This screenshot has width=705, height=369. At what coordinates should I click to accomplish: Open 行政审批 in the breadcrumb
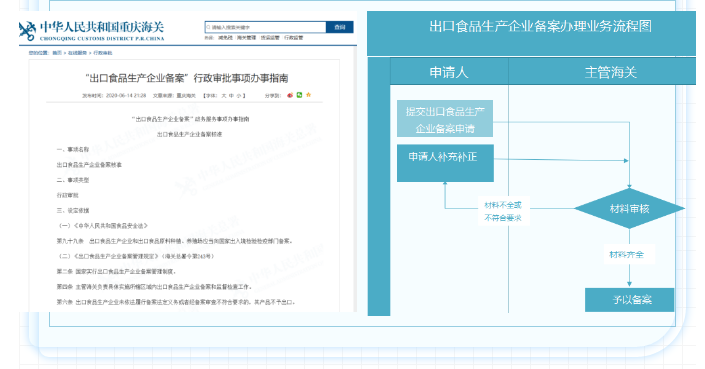pos(103,53)
